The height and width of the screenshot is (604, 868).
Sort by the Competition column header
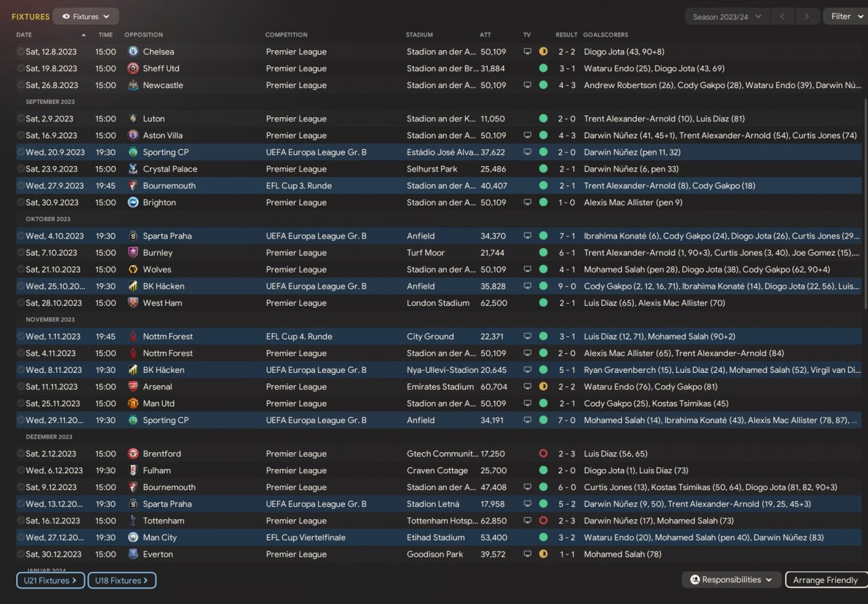tap(286, 35)
